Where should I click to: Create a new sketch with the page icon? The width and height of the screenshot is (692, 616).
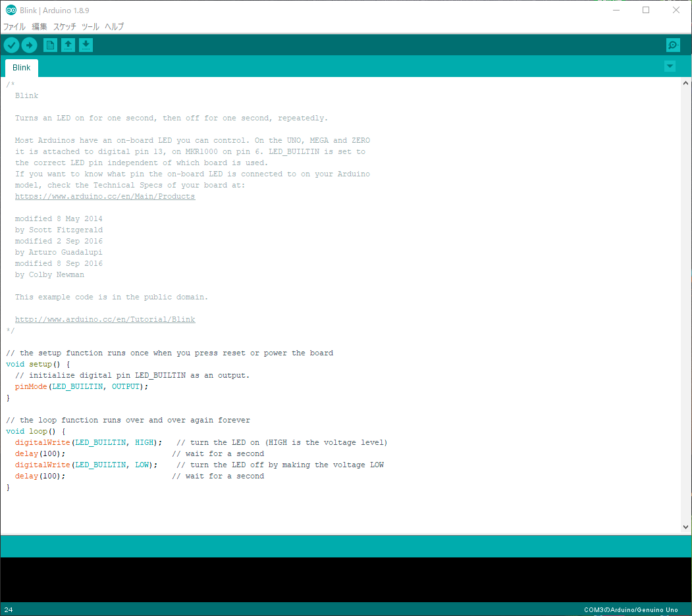point(50,45)
